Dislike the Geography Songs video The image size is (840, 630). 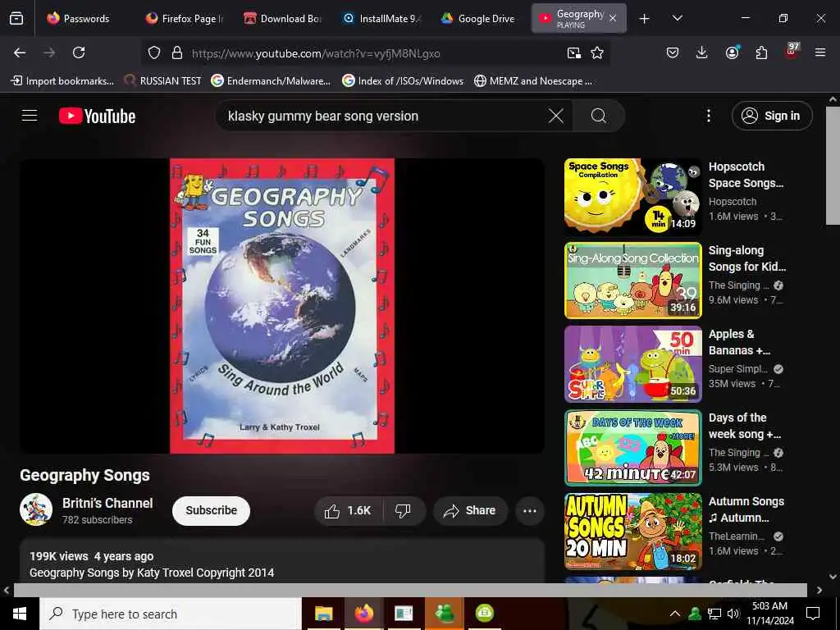pos(403,510)
